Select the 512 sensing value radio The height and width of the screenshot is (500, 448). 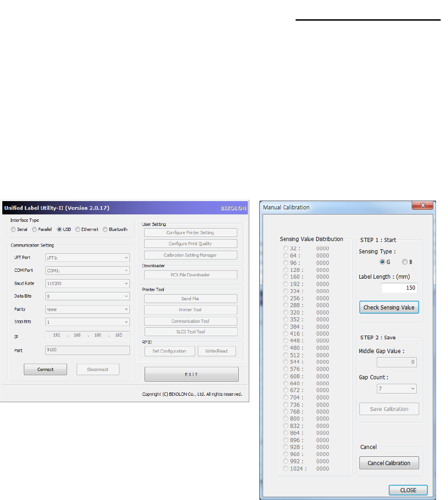click(286, 355)
